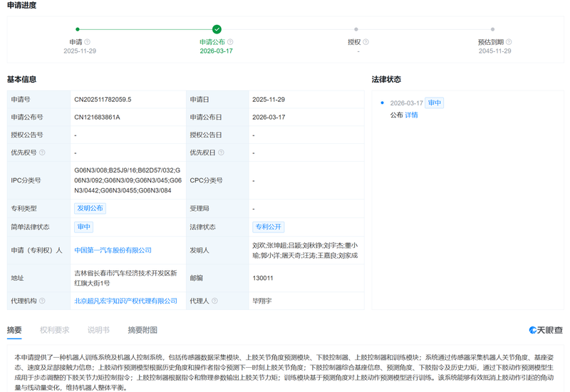570x392 pixels.
Task: Click the 2045-11-29 estimated expiry date
Action: click(x=494, y=51)
